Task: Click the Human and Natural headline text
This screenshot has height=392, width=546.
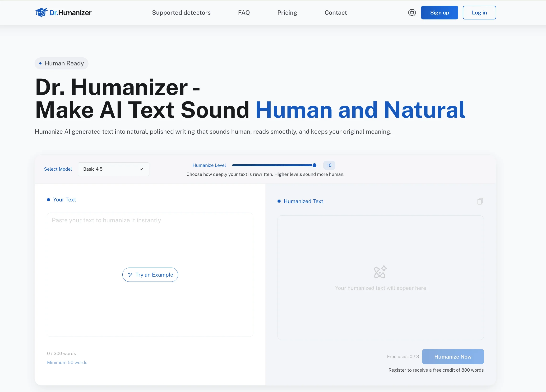Action: [x=360, y=110]
